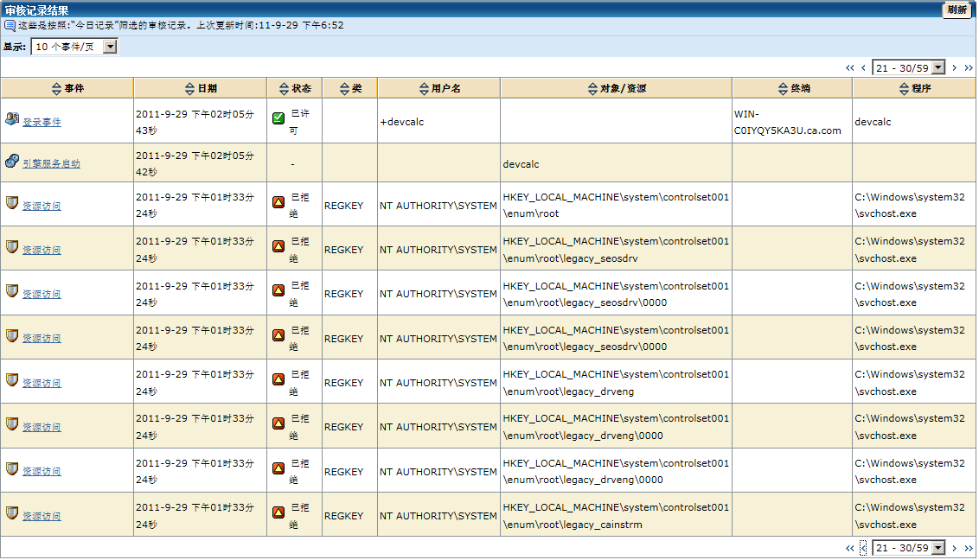
Task: Sort by 事件 column sort icon
Action: coord(57,89)
